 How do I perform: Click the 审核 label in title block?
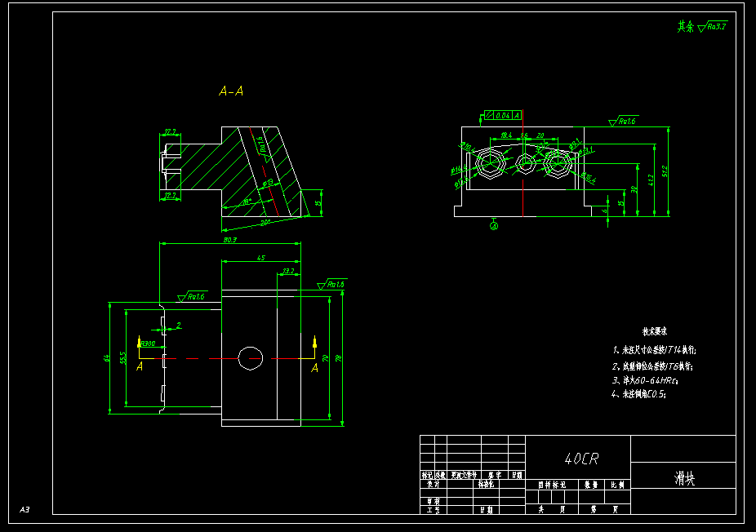[433, 501]
